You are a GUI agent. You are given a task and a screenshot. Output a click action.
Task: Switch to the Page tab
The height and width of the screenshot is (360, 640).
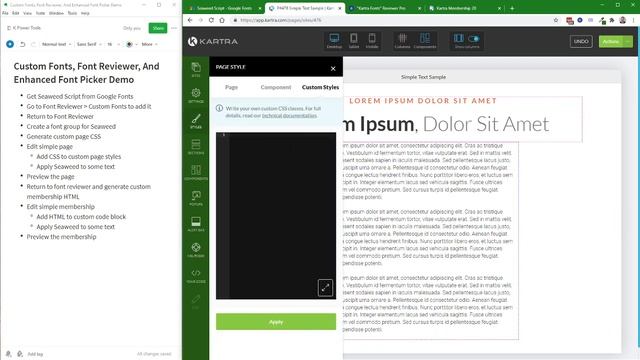[231, 87]
